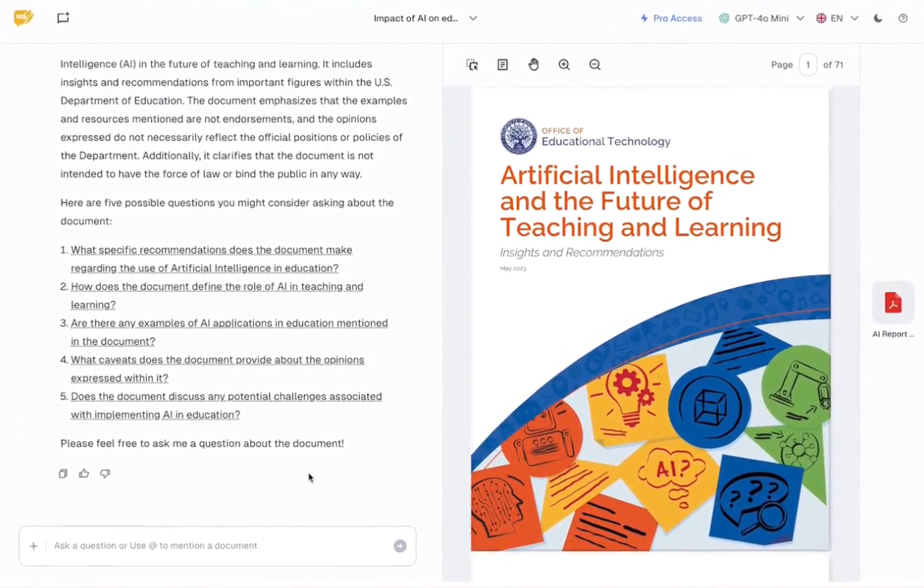Click the Ask a question input field
Image resolution: width=924 pixels, height=588 pixels.
tap(216, 546)
